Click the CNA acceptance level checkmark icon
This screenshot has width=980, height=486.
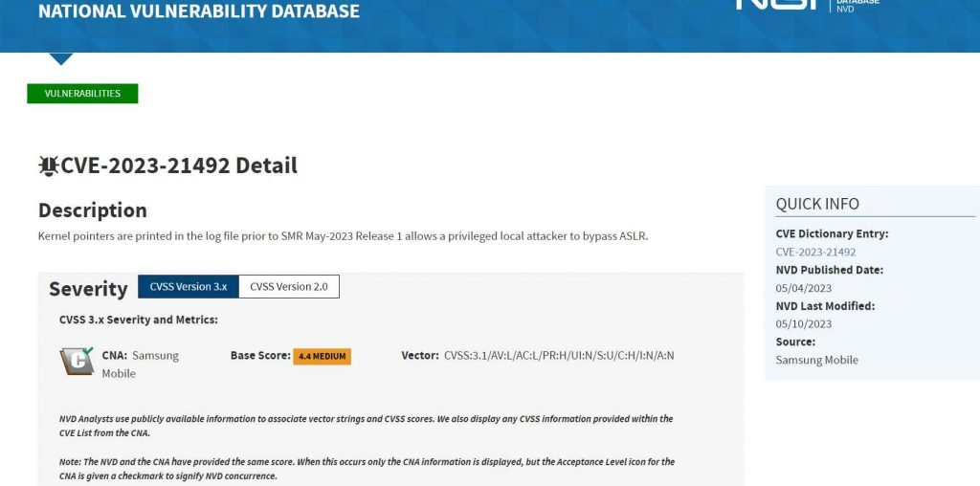(x=77, y=361)
